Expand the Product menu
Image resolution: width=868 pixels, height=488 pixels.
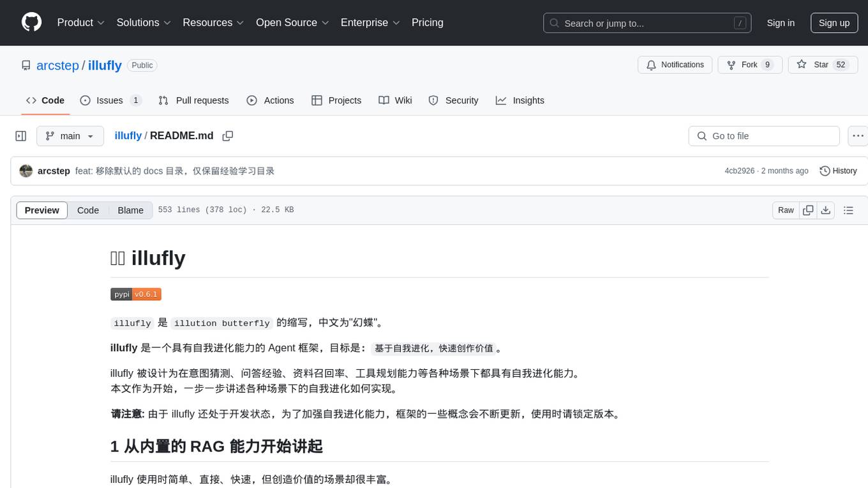81,22
